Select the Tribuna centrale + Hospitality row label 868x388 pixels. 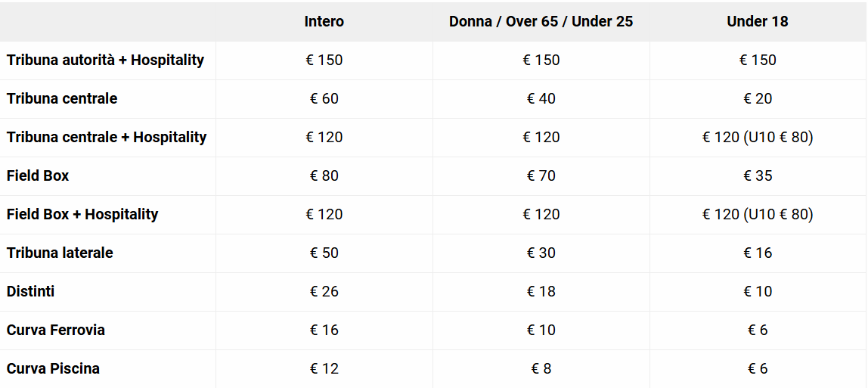[x=107, y=137]
